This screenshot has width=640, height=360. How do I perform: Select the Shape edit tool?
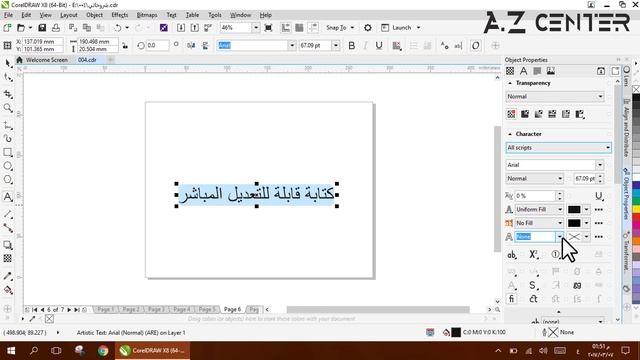coord(8,77)
